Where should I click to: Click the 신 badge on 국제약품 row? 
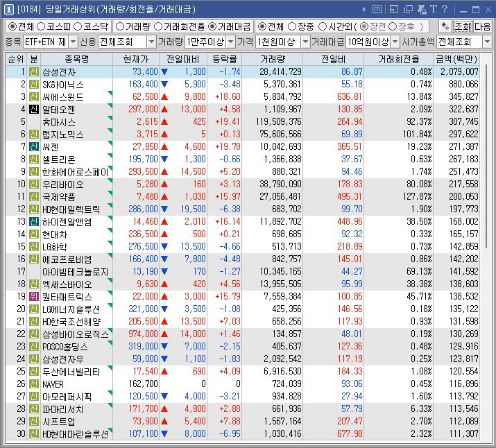click(x=34, y=197)
